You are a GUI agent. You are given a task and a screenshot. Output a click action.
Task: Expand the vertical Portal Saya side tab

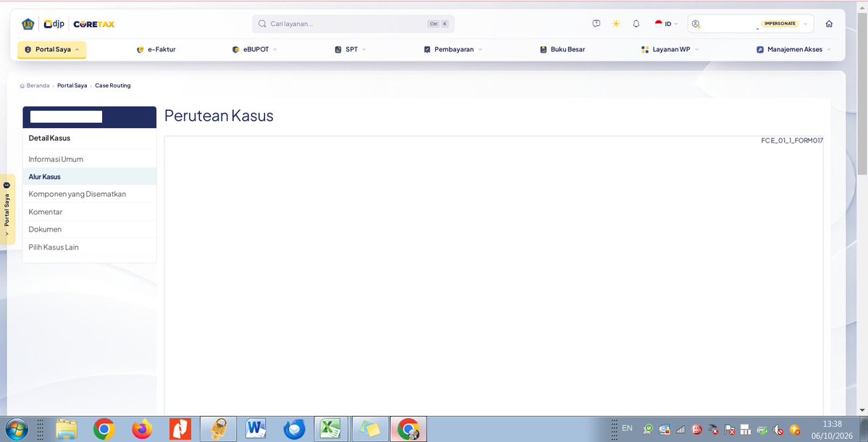7,209
